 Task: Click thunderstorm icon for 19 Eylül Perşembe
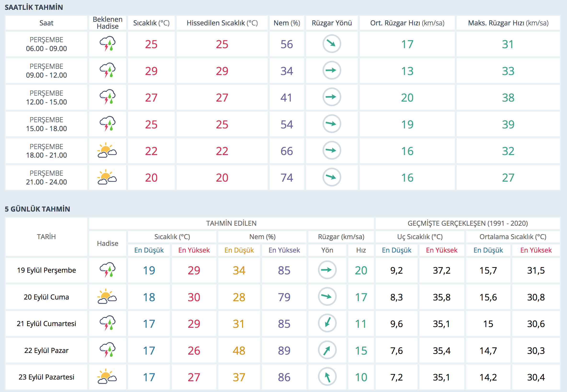(x=108, y=270)
